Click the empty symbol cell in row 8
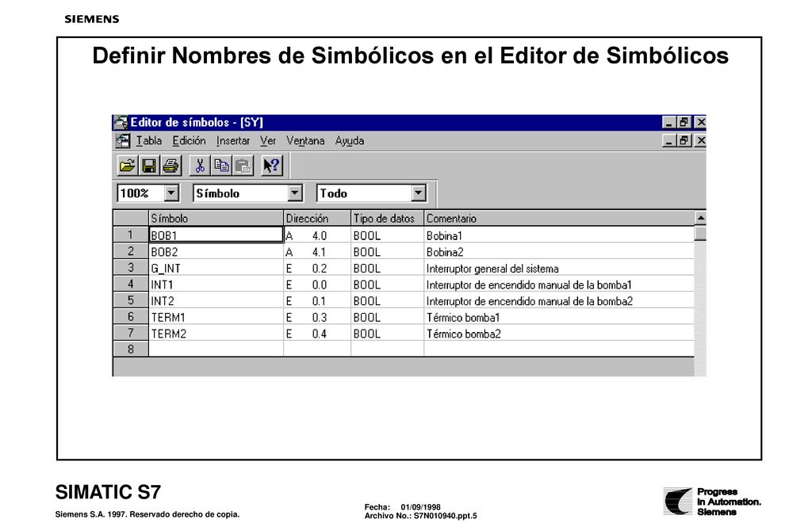 (216, 349)
